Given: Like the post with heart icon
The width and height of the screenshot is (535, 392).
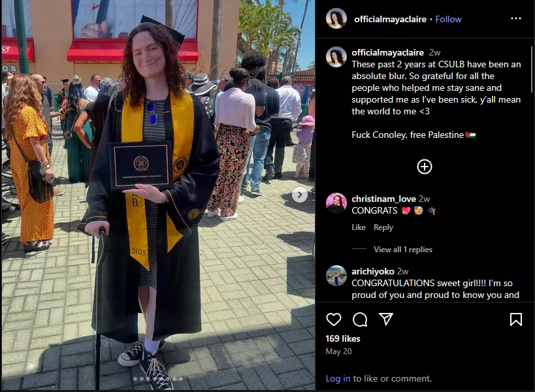Looking at the screenshot, I should click(333, 319).
